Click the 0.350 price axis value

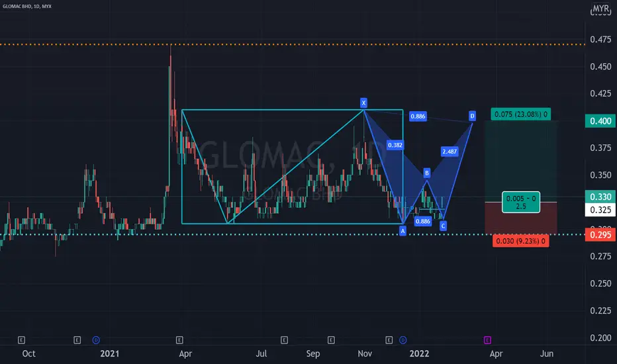[600, 175]
